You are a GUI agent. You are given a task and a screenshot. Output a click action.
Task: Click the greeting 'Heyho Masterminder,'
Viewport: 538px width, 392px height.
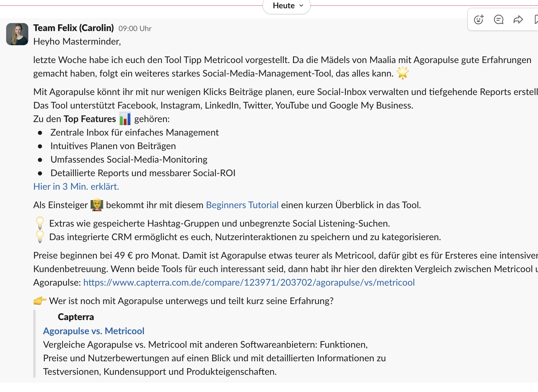77,42
